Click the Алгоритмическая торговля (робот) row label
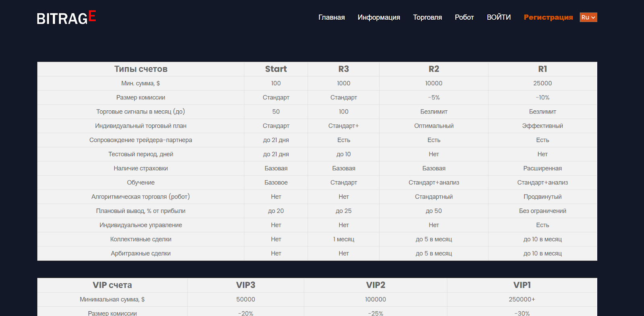644x316 pixels. coord(141,196)
